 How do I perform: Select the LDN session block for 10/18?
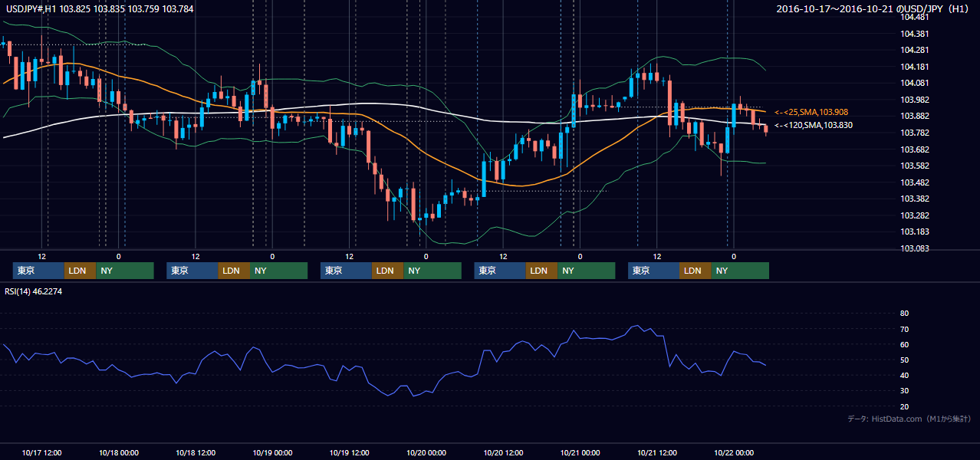[x=234, y=271]
